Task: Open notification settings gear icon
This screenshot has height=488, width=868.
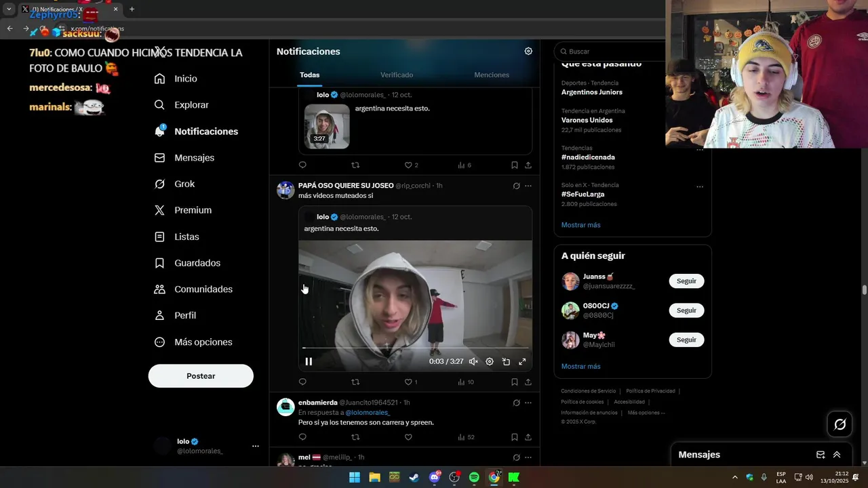Action: click(528, 52)
